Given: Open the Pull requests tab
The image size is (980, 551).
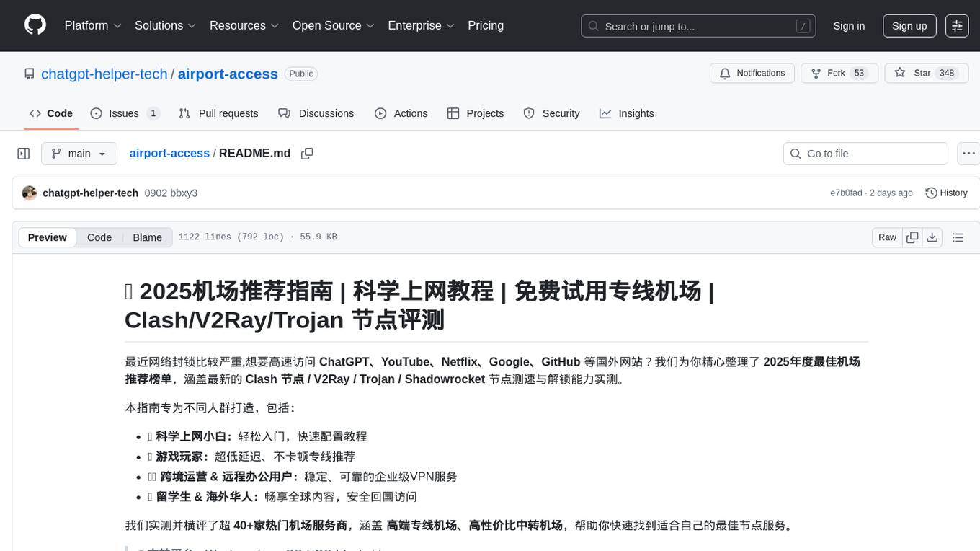Looking at the screenshot, I should pyautogui.click(x=218, y=113).
